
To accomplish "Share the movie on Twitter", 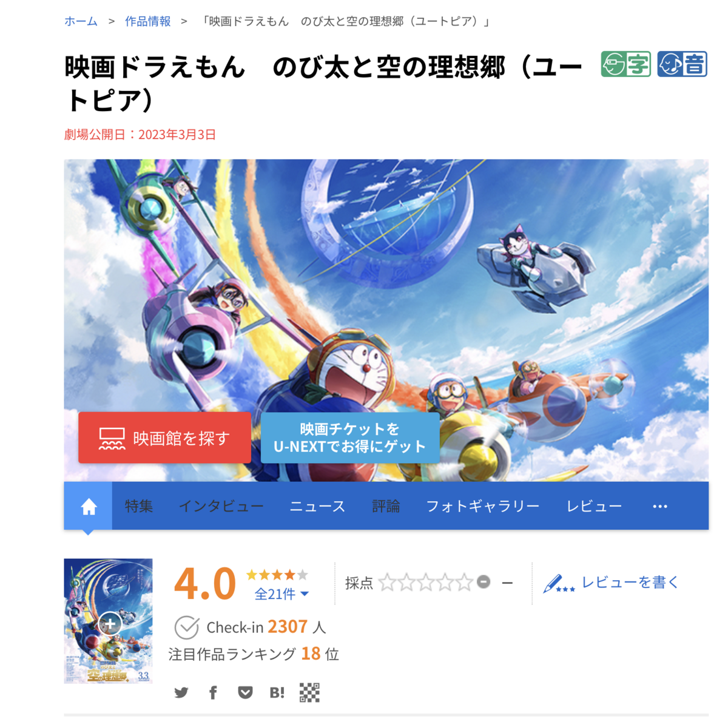I will coord(181,692).
